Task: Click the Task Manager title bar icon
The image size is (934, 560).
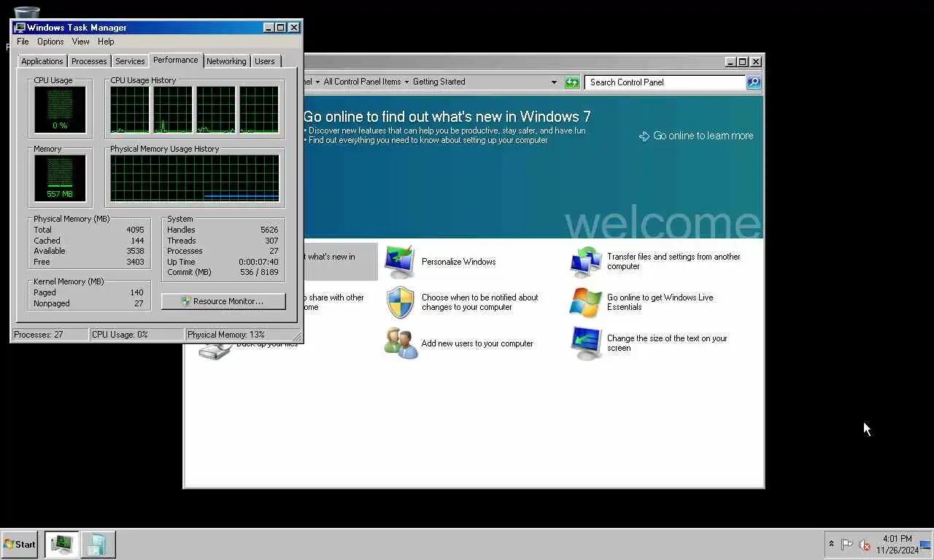Action: pos(20,28)
